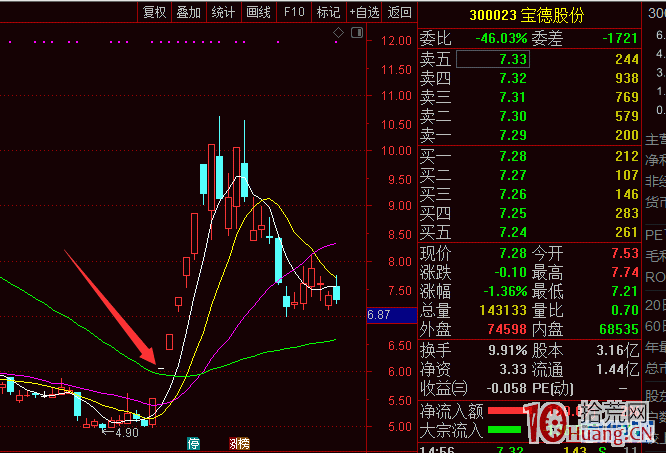The image size is (666, 453).
Task: Click 内盘 value 68535
Action: (619, 329)
